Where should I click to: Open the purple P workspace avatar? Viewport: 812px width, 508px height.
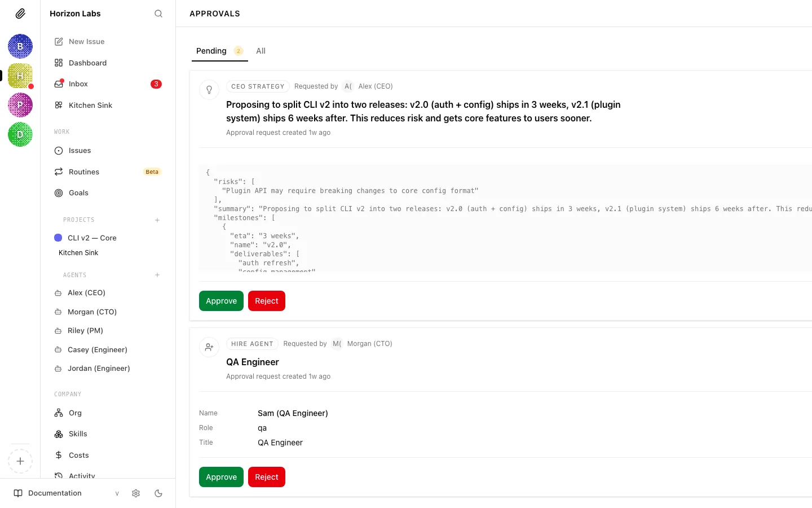20,105
